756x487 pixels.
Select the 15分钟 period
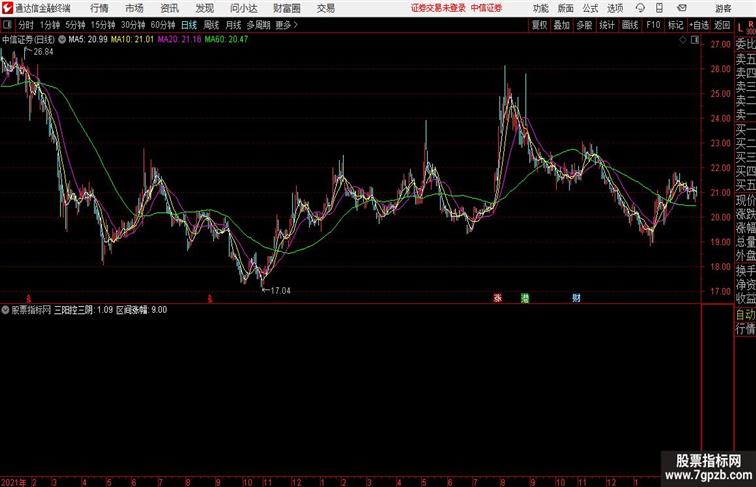103,25
